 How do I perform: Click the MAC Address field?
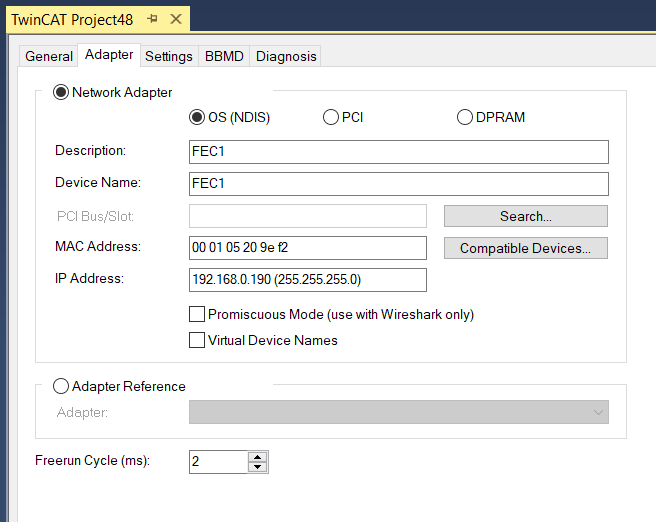pyautogui.click(x=308, y=248)
